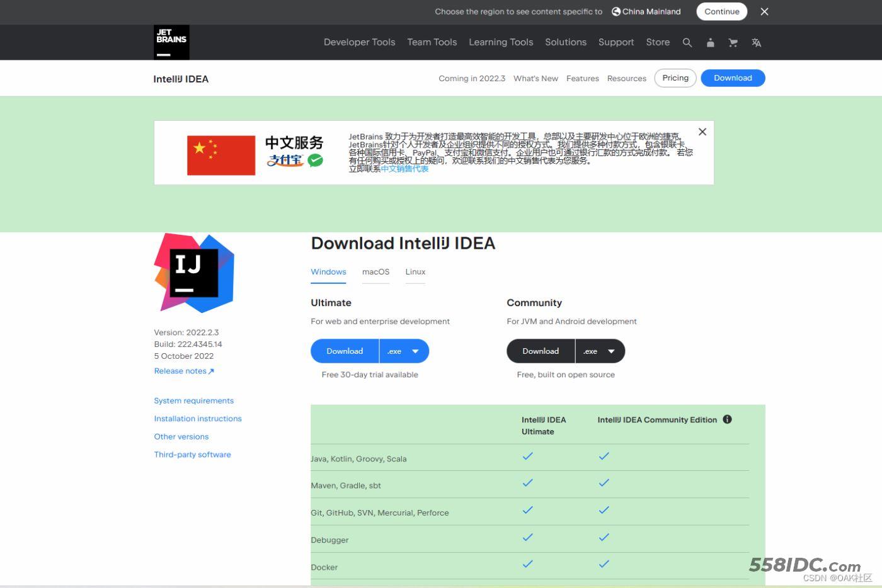Open the Third-party software link
This screenshot has width=882, height=588.
coord(192,455)
